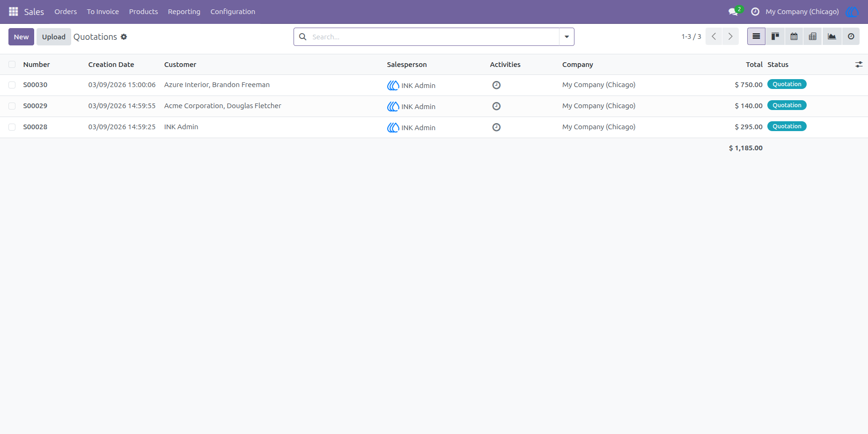Expand the search filters dropdown arrow
The width and height of the screenshot is (868, 434).
(566, 37)
